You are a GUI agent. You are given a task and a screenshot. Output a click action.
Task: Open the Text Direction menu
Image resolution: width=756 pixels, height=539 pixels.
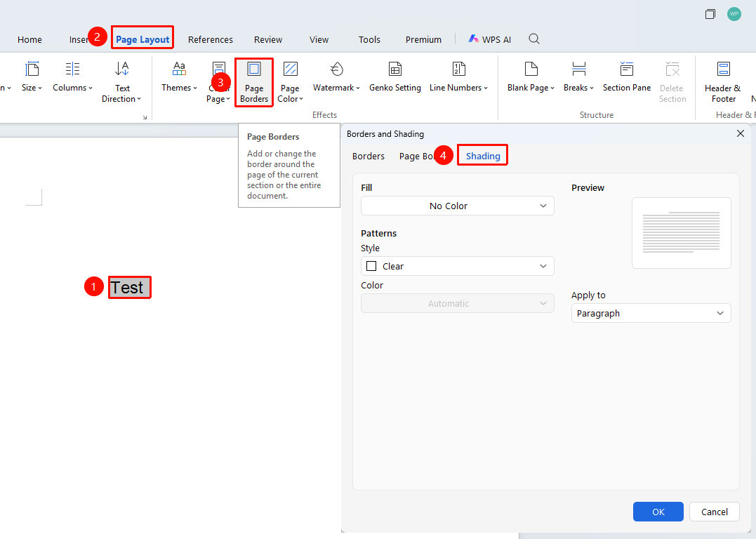pos(121,82)
